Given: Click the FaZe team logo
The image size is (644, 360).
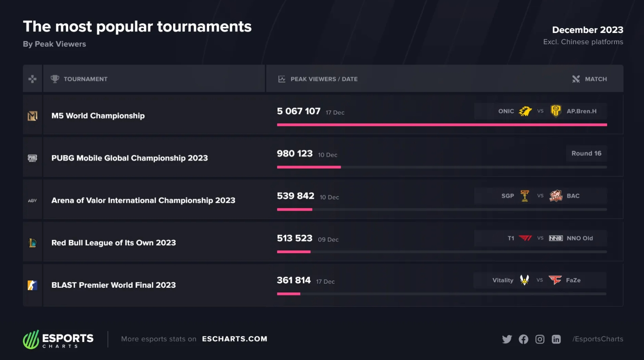Looking at the screenshot, I should pos(555,280).
